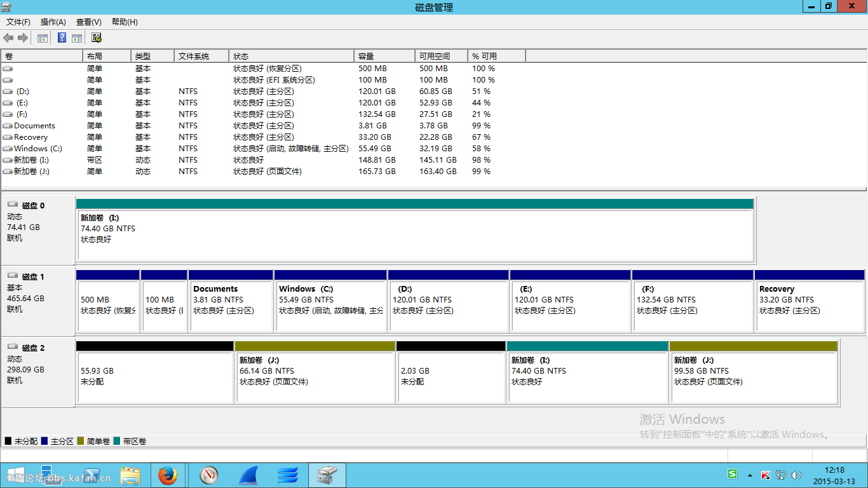This screenshot has width=868, height=488.
Task: Select the 2.03 GB 未分配 space on 磁盘 2
Action: coord(451,372)
